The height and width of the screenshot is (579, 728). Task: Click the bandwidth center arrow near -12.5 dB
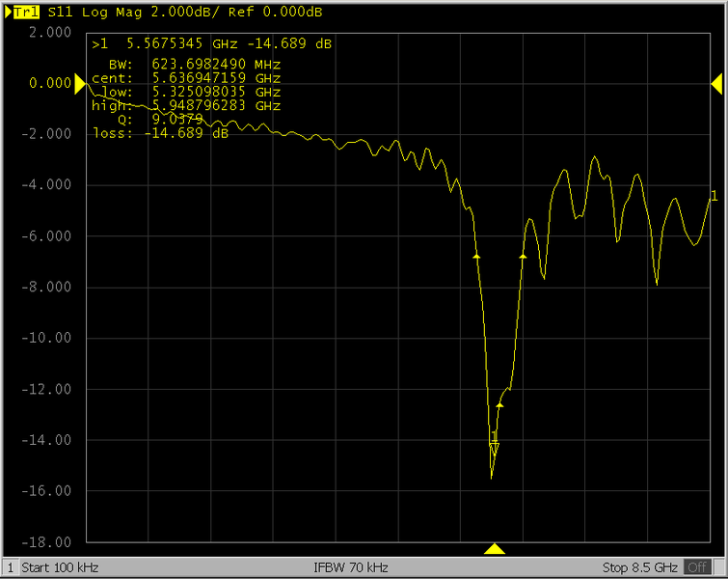click(499, 405)
